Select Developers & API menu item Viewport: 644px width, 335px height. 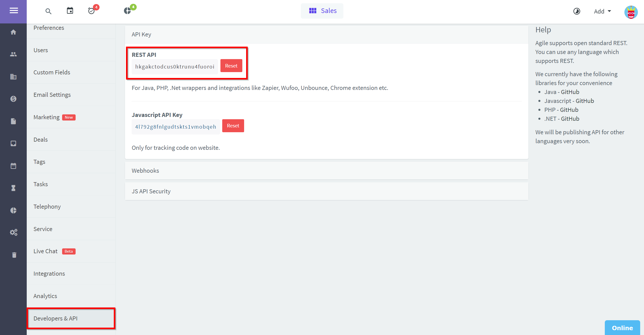(x=71, y=318)
